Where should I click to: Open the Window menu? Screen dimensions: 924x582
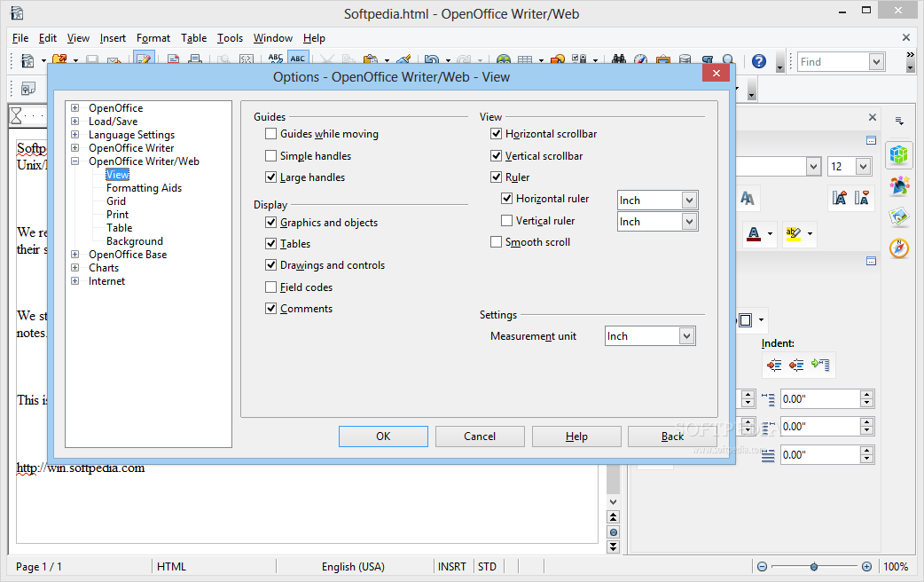coord(273,38)
